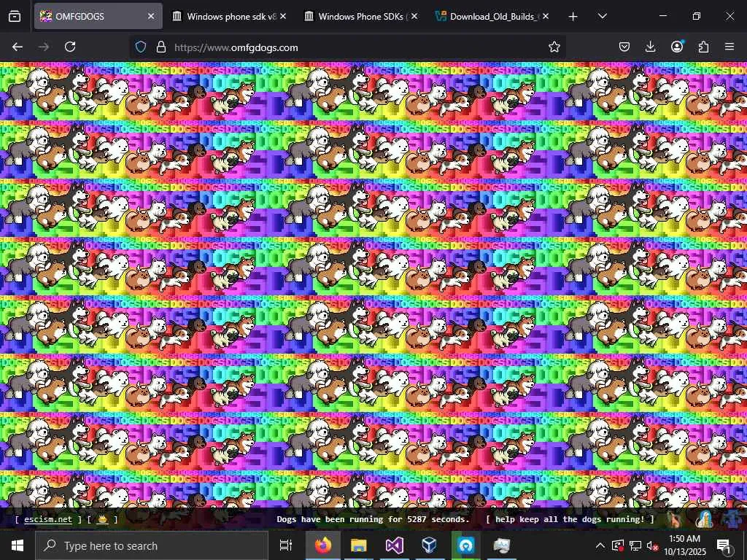The height and width of the screenshot is (560, 747).
Task: Open the notification action center
Action: coord(724,545)
